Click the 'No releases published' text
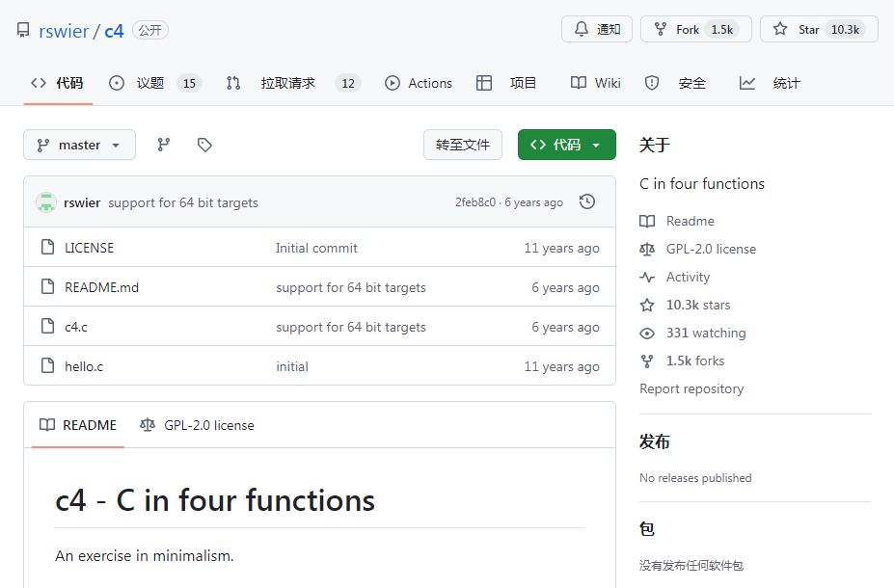 695,478
